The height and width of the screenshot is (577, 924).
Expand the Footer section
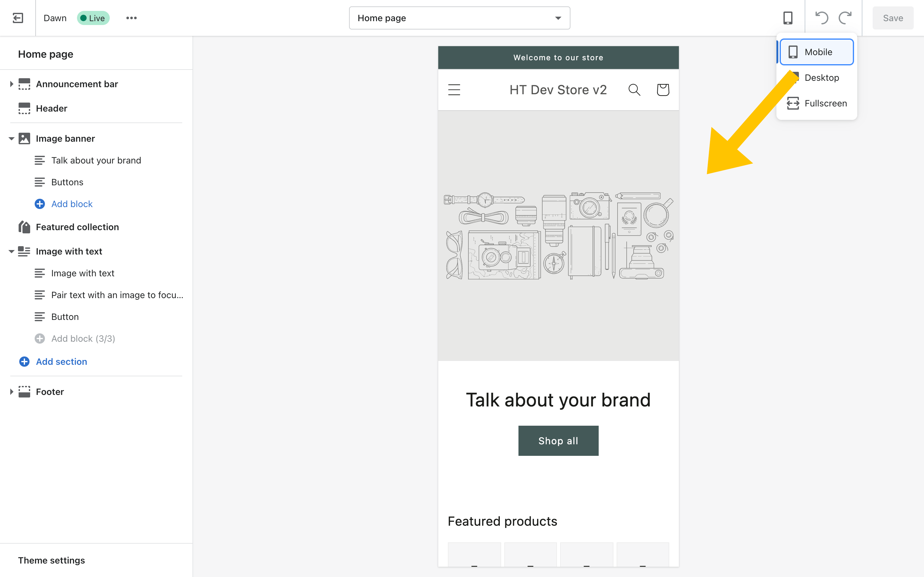coord(11,391)
